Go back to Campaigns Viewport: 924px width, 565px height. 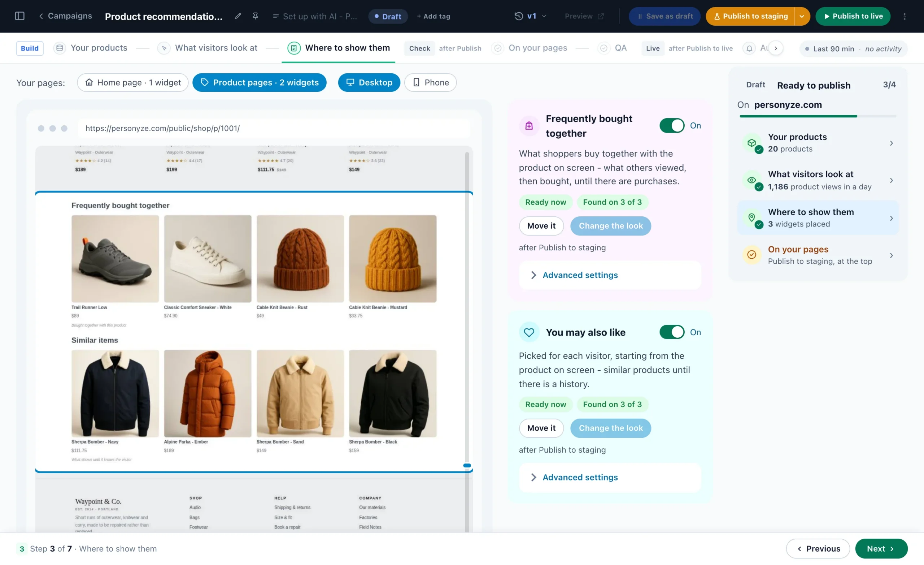pos(65,16)
